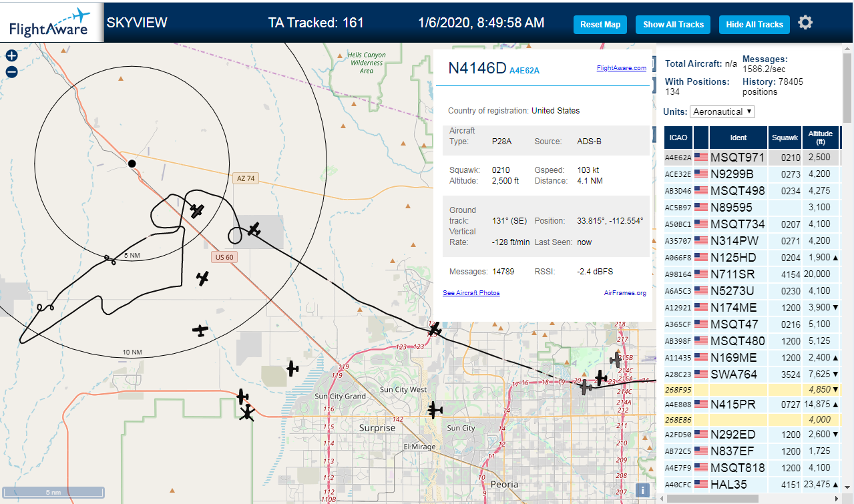Select the MSQT47 row
The image size is (854, 504).
point(752,324)
